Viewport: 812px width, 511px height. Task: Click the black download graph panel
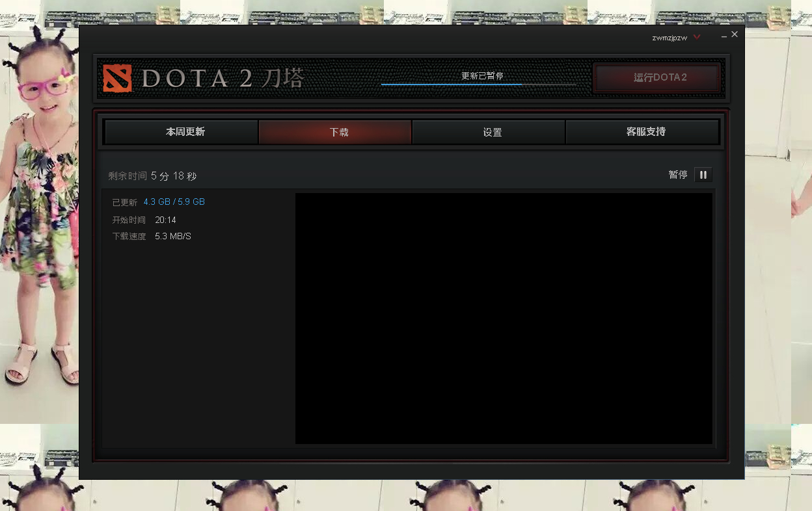(504, 319)
